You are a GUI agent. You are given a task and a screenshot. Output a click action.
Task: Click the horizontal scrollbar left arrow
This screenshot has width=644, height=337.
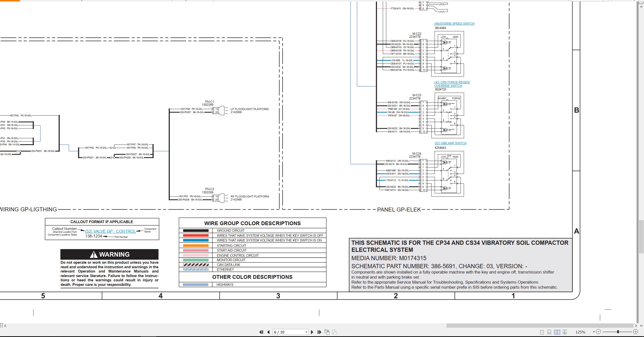point(5,326)
